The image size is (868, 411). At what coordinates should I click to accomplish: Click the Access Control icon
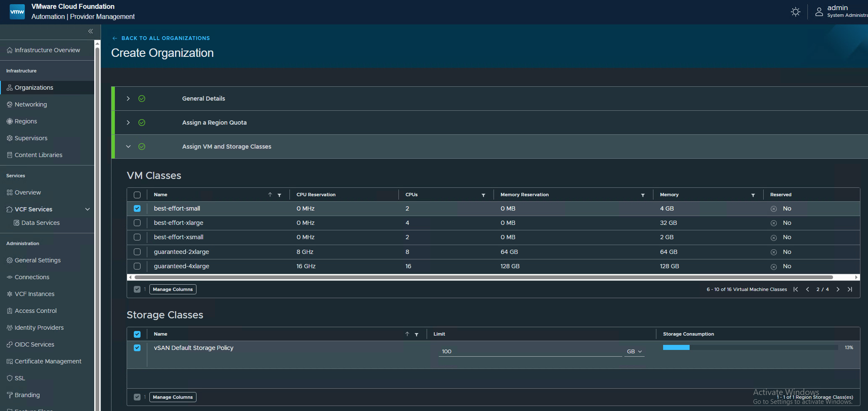click(10, 311)
